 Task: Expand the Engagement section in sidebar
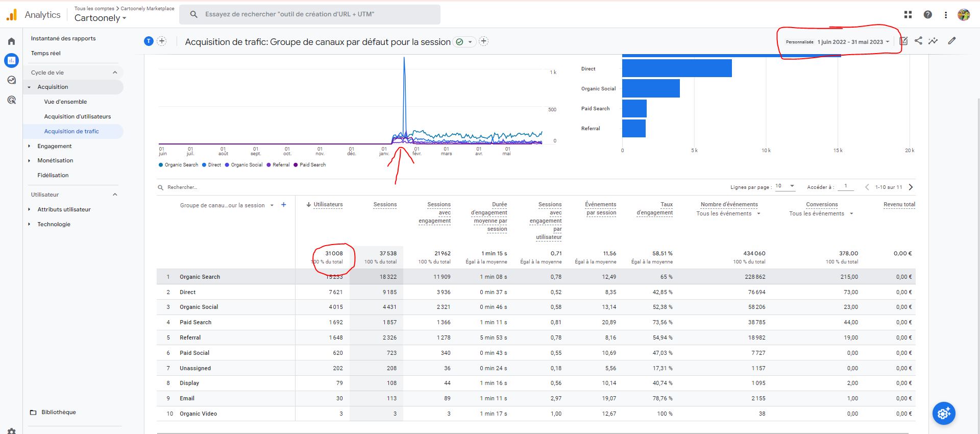(54, 146)
